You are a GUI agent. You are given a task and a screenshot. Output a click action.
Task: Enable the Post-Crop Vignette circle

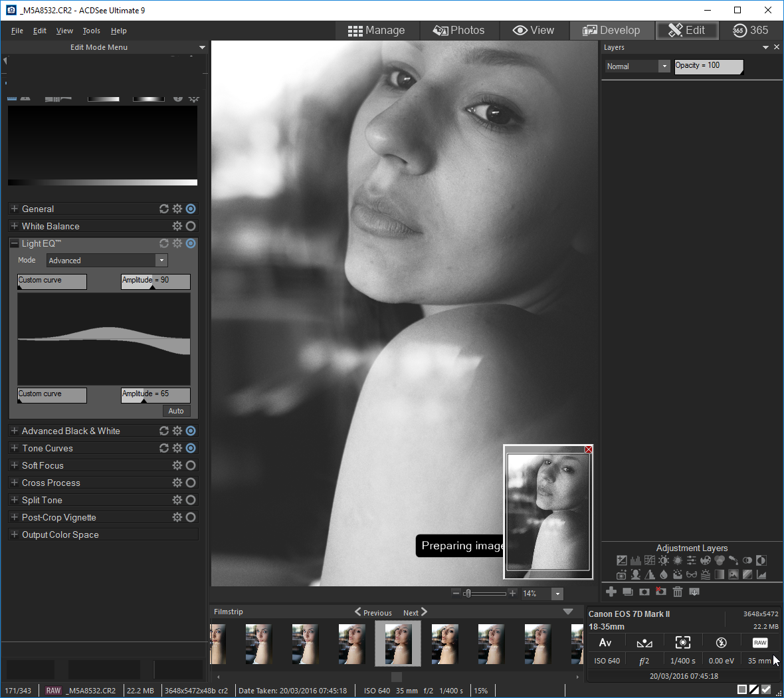tap(191, 517)
